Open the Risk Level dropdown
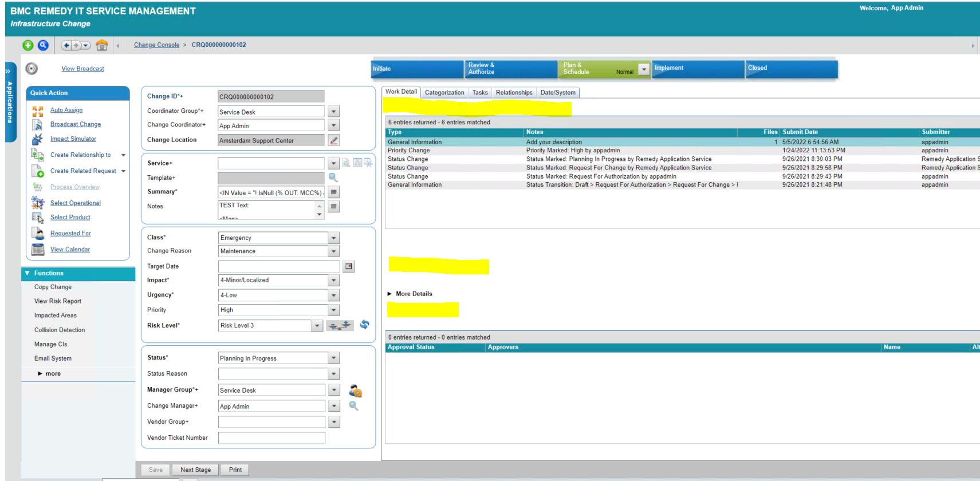 coord(317,325)
